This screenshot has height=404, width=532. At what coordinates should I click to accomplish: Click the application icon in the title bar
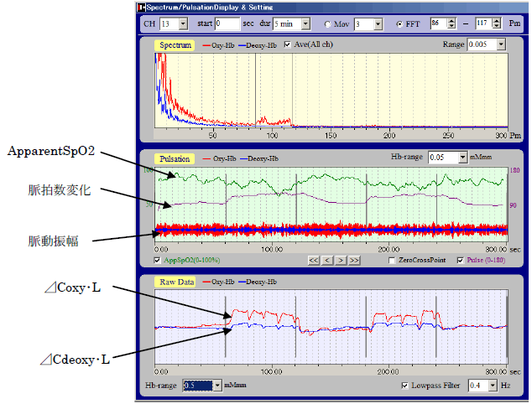pos(141,7)
